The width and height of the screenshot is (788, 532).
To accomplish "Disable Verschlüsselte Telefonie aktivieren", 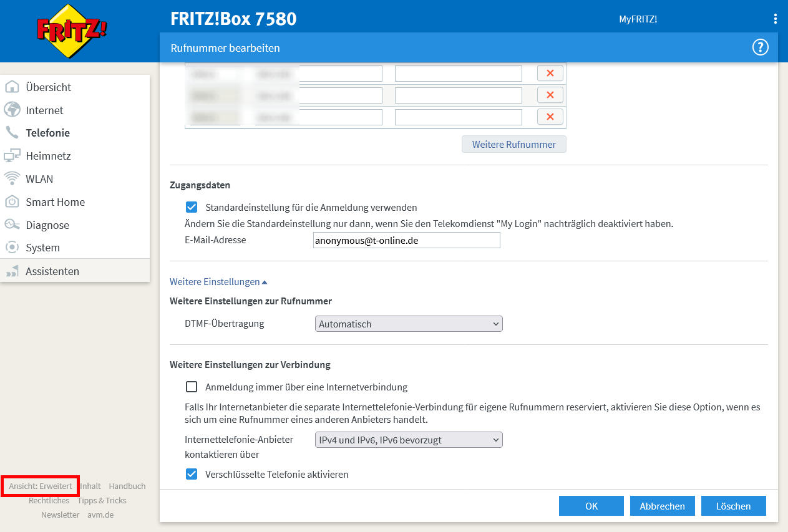I will [x=192, y=474].
